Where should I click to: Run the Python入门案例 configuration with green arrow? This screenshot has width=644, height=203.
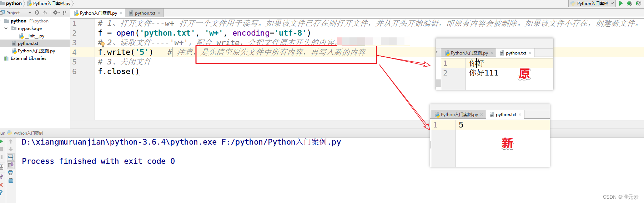coord(621,3)
